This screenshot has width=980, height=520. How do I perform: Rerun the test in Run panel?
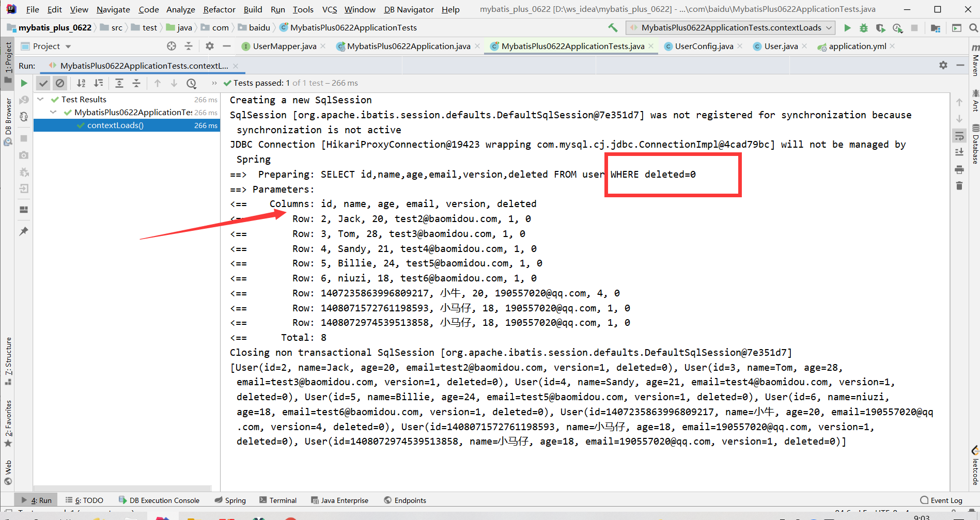[24, 83]
